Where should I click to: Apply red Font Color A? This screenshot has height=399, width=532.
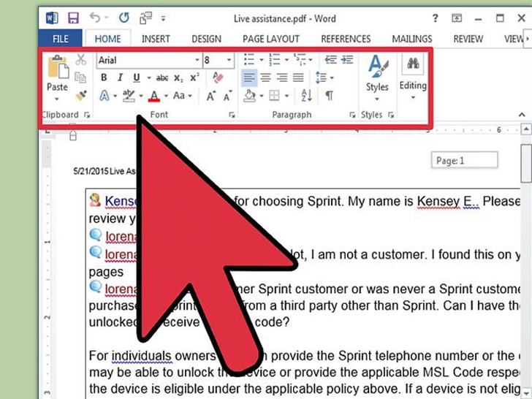tap(154, 96)
